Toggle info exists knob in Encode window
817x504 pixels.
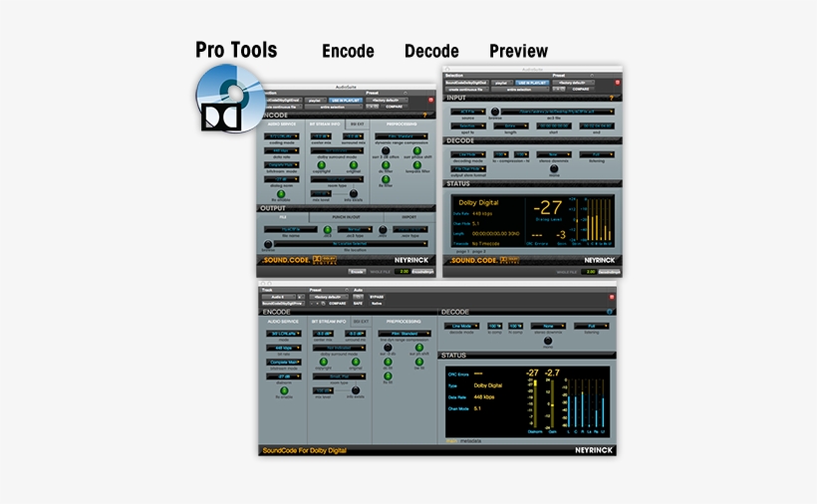pyautogui.click(x=354, y=193)
